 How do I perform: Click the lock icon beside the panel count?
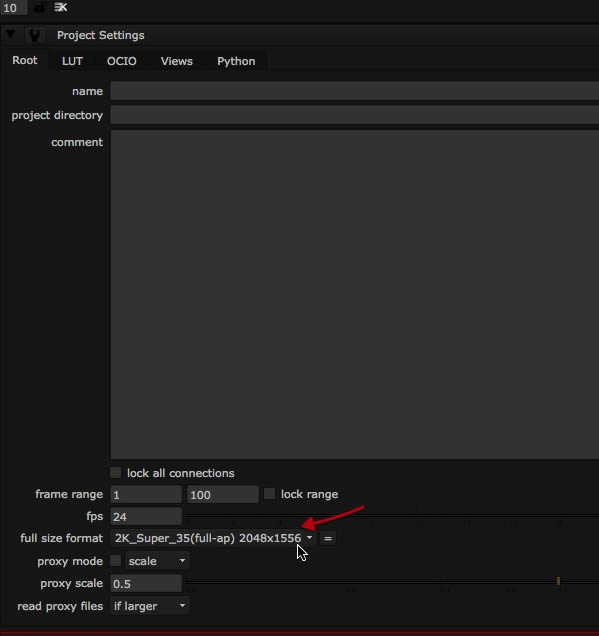tap(40, 7)
